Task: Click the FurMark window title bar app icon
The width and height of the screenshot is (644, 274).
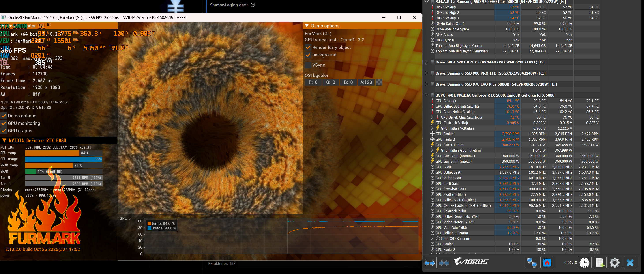Action: (x=4, y=17)
